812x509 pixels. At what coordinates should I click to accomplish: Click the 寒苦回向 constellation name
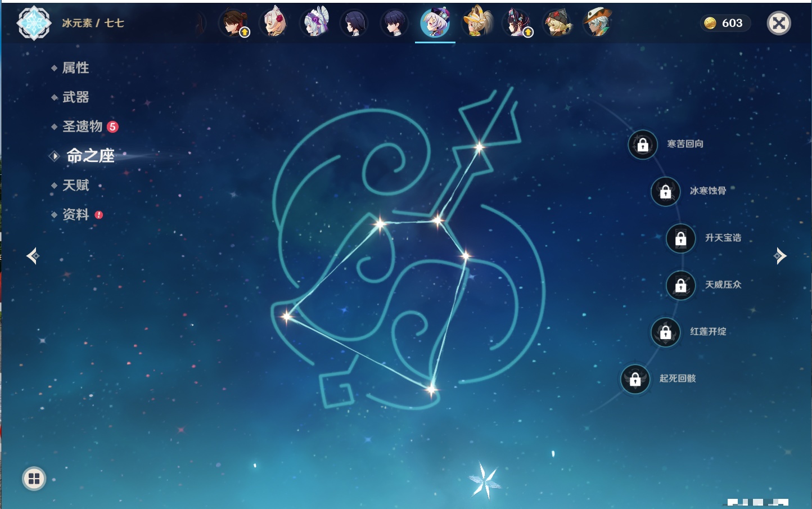[685, 144]
